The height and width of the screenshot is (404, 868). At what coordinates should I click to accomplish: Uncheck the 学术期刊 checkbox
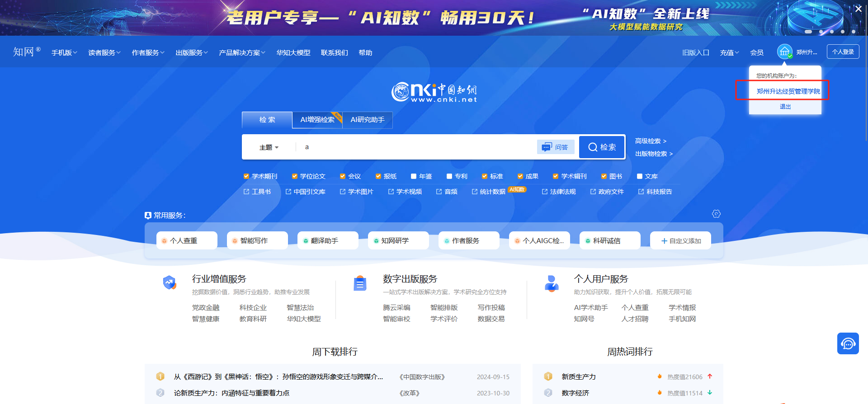pos(246,176)
